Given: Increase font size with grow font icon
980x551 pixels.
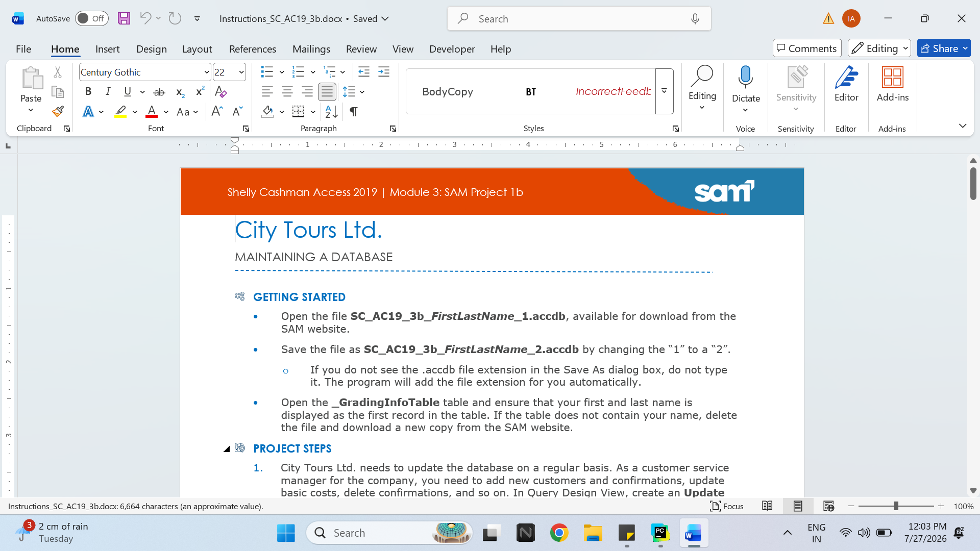Looking at the screenshot, I should [217, 111].
